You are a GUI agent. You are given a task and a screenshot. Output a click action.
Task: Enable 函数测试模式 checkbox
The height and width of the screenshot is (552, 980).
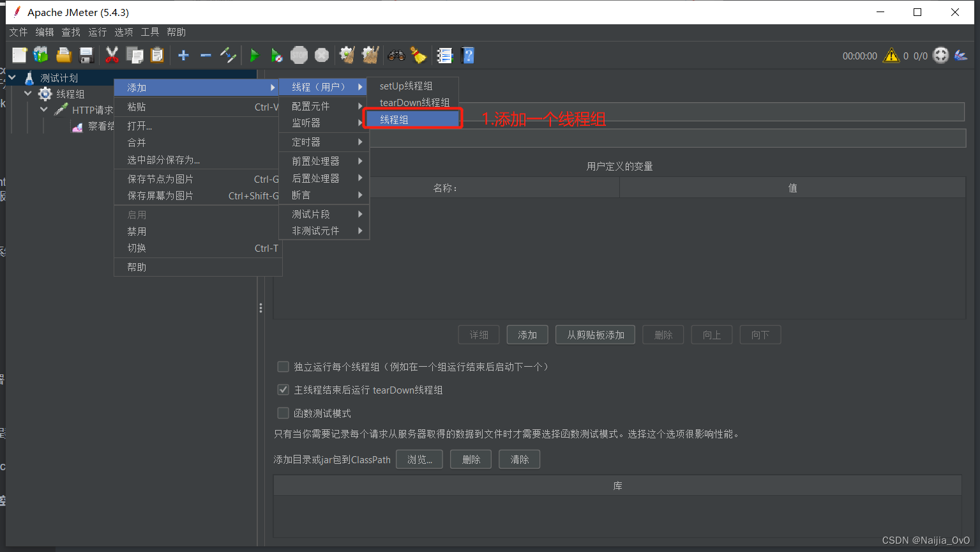click(283, 413)
